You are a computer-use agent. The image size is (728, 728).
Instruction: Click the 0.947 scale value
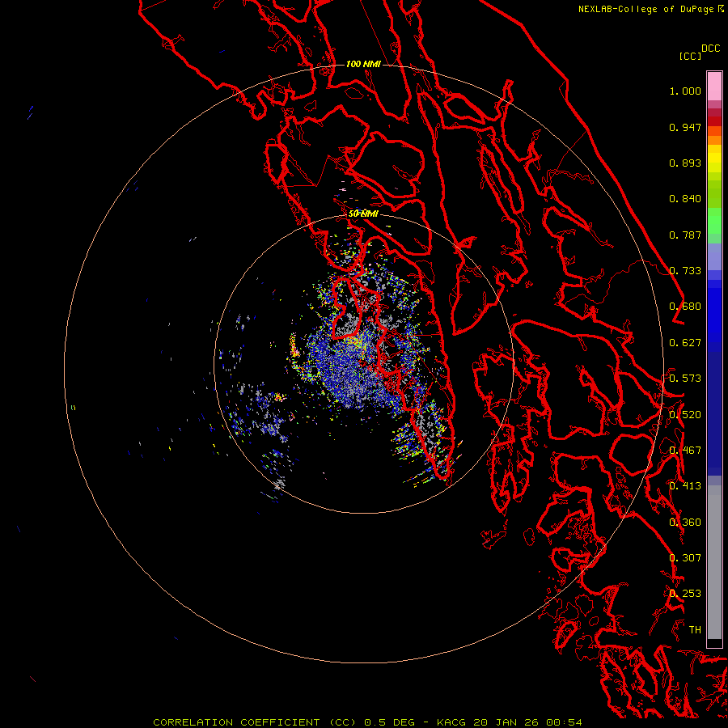point(685,127)
